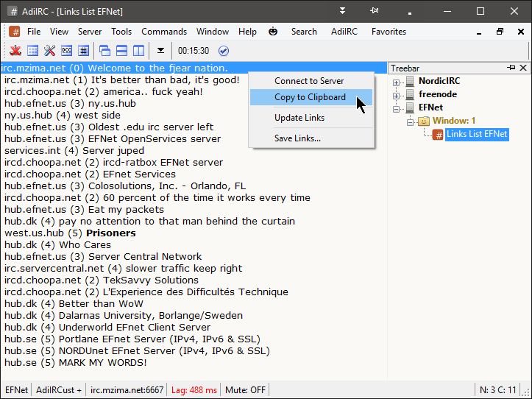Screen dimensions: 532x399
Task: Choose Update Links from context menu
Action: pos(311,118)
